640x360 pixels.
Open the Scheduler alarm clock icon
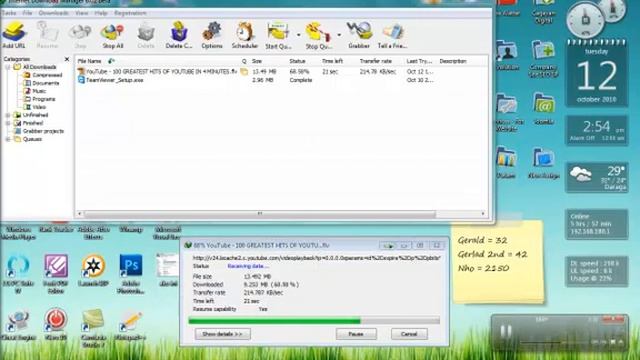(245, 36)
